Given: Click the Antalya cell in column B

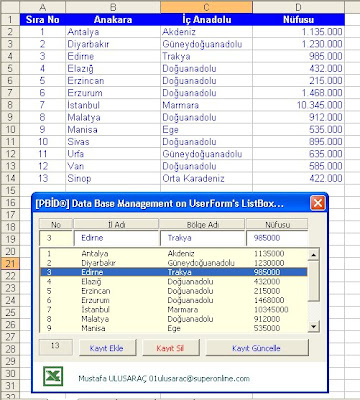Looking at the screenshot, I should [x=113, y=32].
